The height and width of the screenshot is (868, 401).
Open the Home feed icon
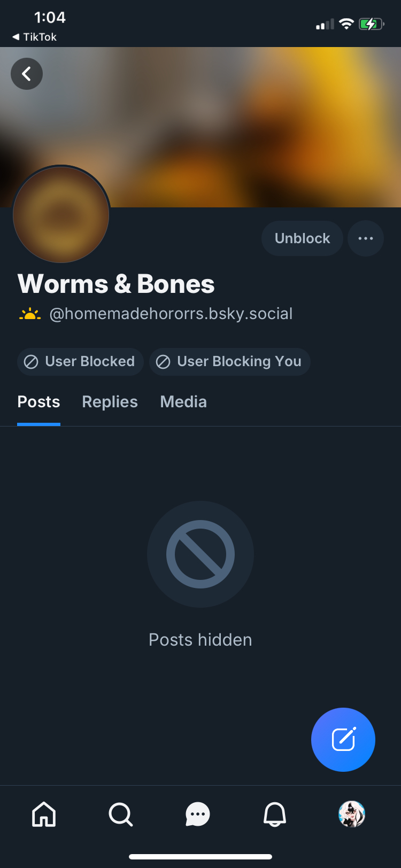coord(44,815)
